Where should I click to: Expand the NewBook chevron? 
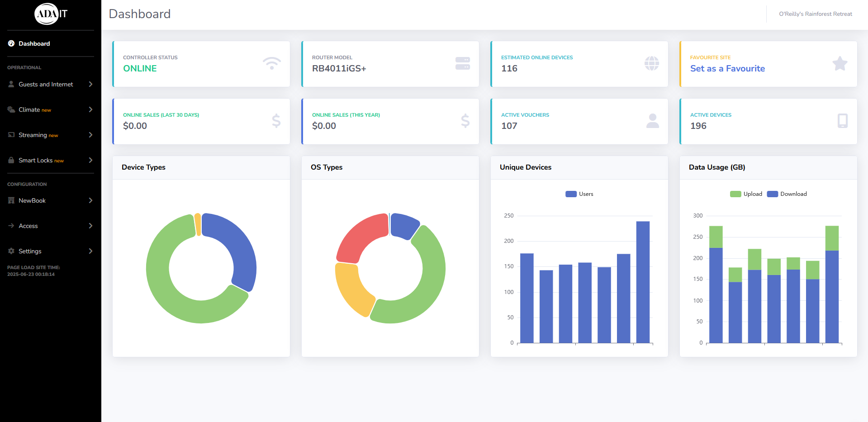pyautogui.click(x=90, y=200)
